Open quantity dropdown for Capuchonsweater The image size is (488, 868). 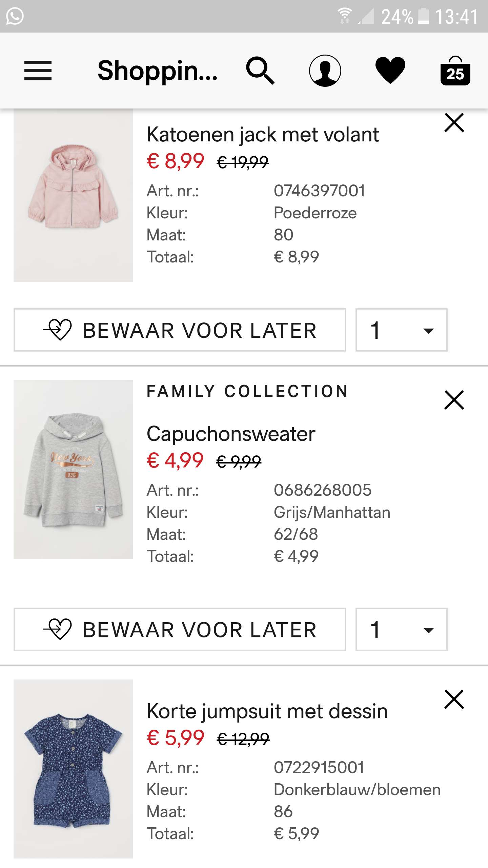(x=401, y=629)
